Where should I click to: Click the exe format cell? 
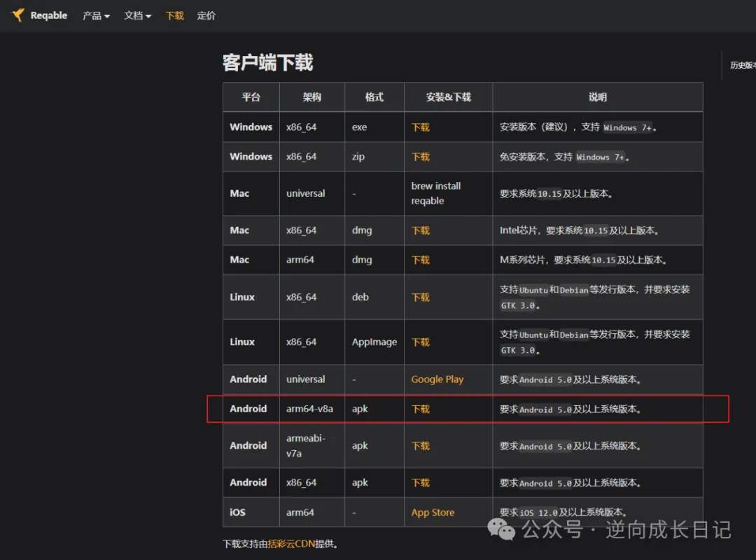(x=374, y=127)
